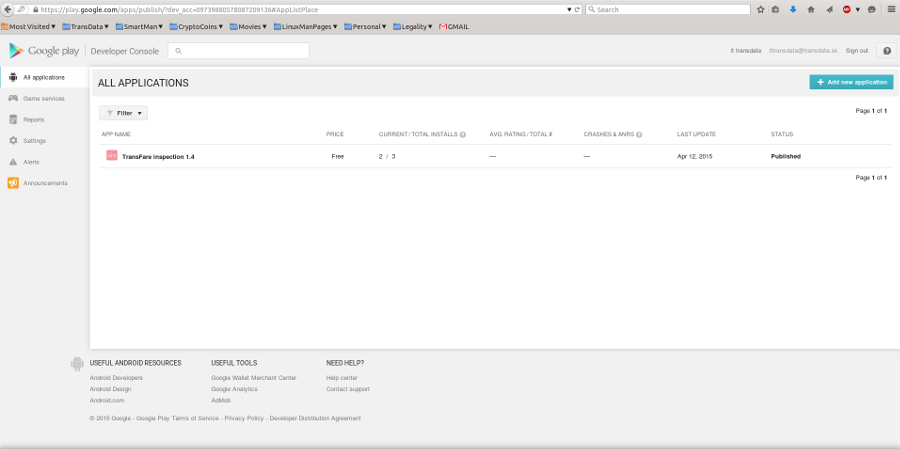This screenshot has height=449, width=900.
Task: Open Settings gear in the sidebar
Action: (13, 140)
